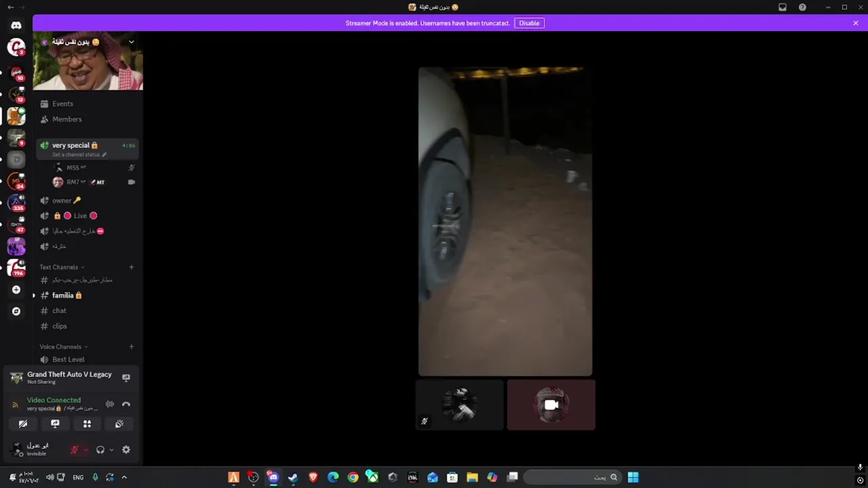Click Add a Server plus icon
The image size is (868, 488).
(x=16, y=290)
